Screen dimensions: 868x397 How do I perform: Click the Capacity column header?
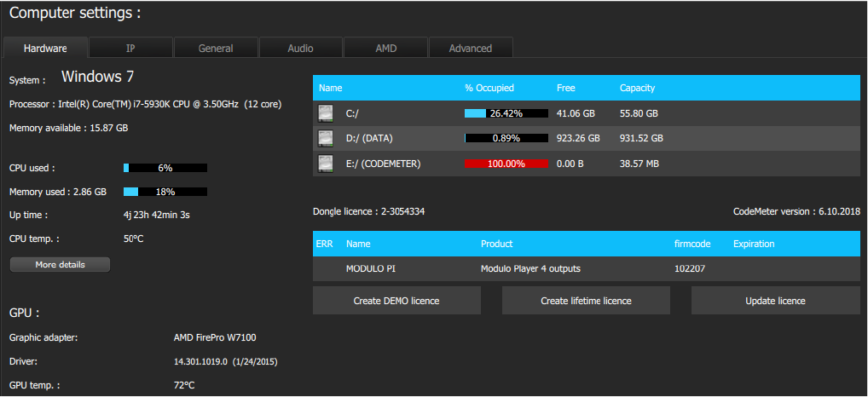click(637, 88)
